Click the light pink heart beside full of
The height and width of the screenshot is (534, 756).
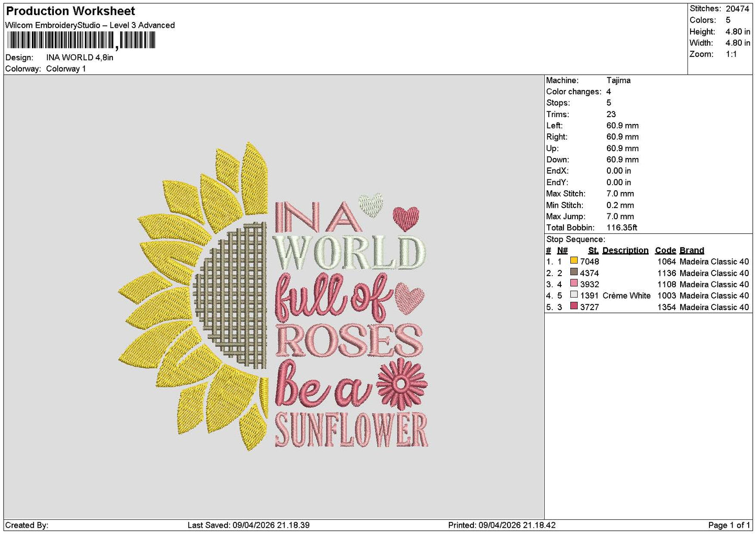410,298
